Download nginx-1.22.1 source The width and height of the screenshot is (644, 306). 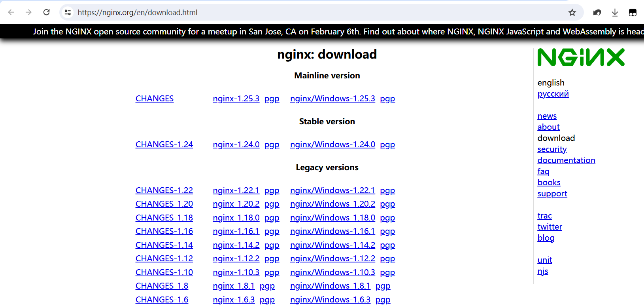236,190
